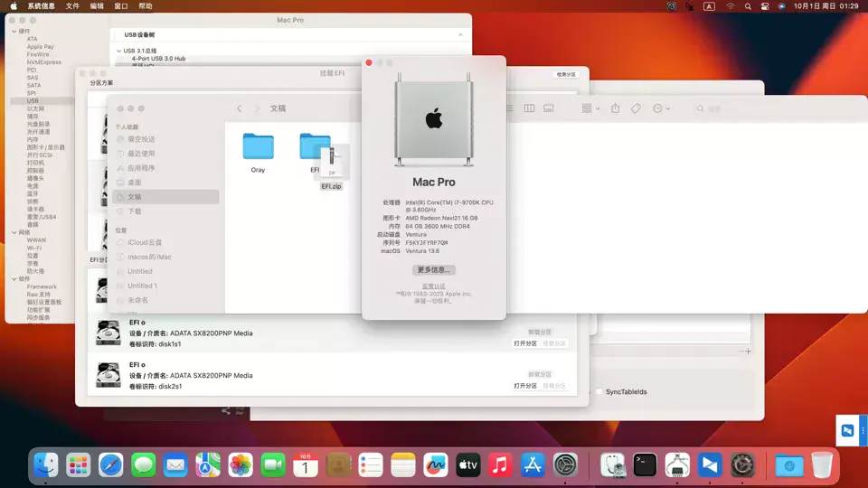Open Control Center in menu bar

pos(765,6)
